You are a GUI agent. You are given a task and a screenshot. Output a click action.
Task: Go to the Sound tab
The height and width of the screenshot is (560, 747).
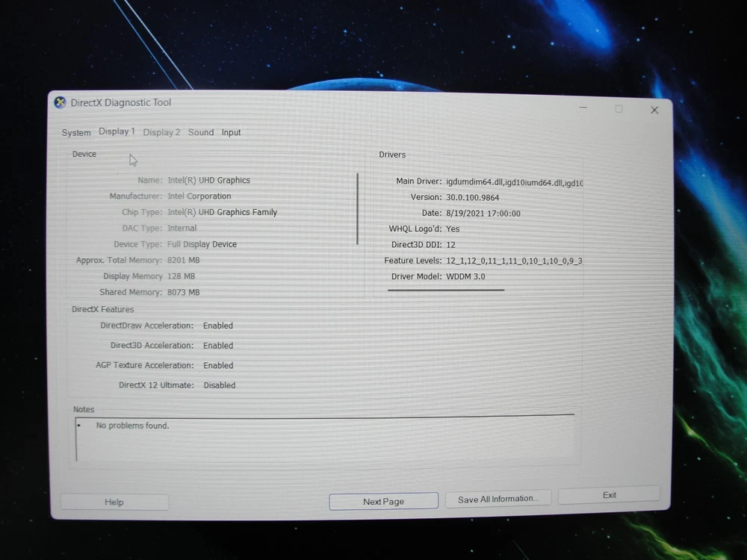coord(201,132)
